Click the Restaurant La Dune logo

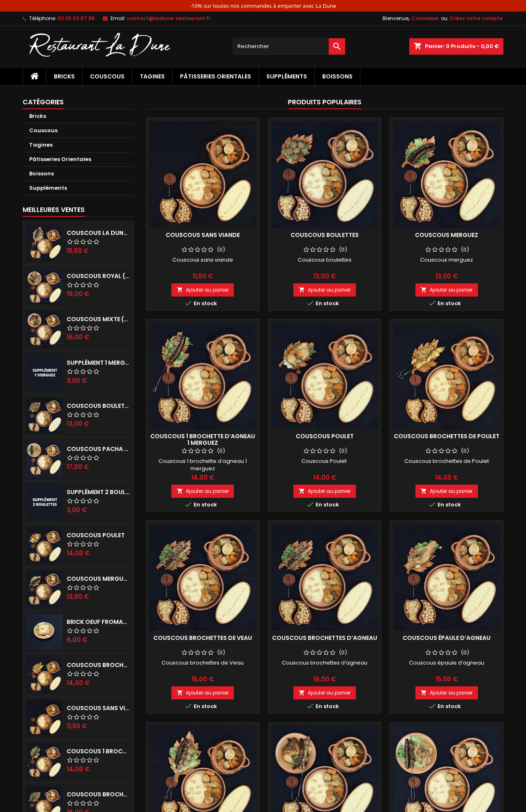coord(100,45)
